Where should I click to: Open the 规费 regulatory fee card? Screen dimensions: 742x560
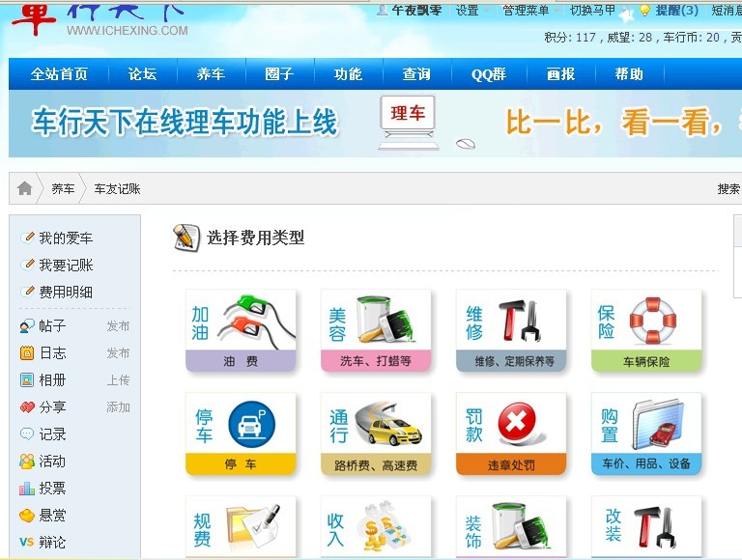pos(241,527)
